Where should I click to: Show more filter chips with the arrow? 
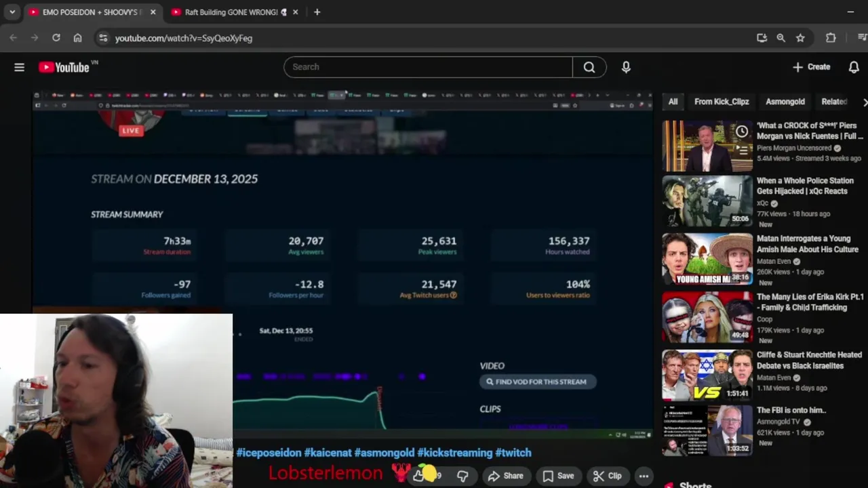coord(864,102)
